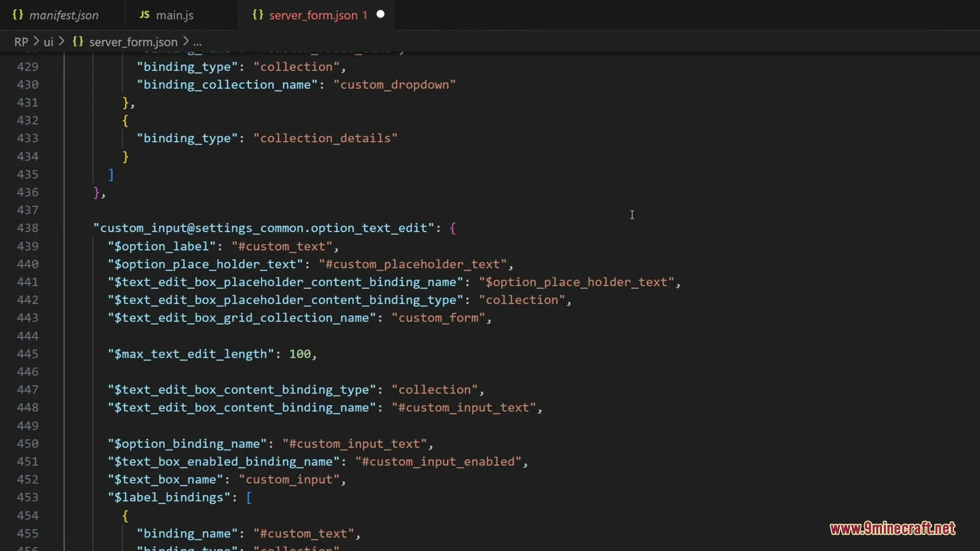Click the "collection_details" string
The image size is (980, 551).
coord(326,138)
